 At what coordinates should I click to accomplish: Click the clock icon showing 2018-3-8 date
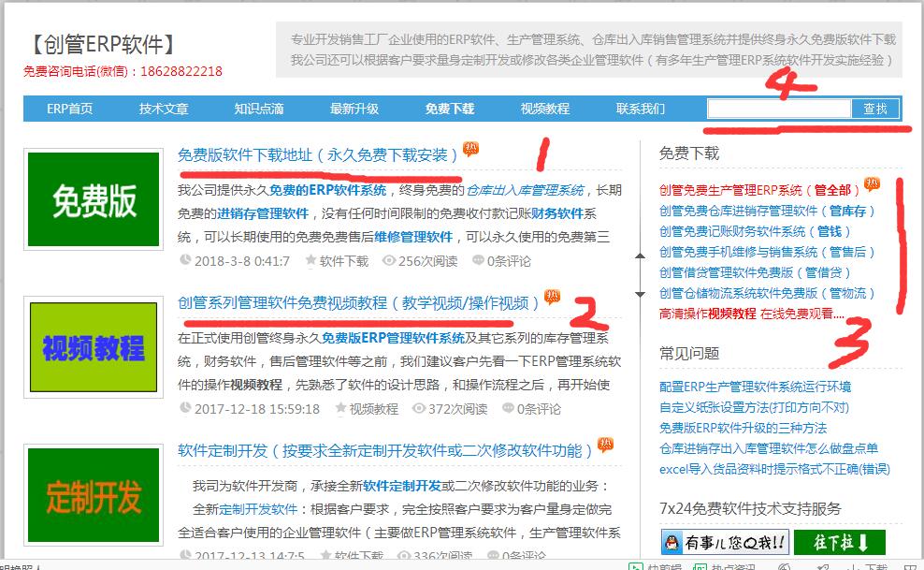pyautogui.click(x=185, y=261)
